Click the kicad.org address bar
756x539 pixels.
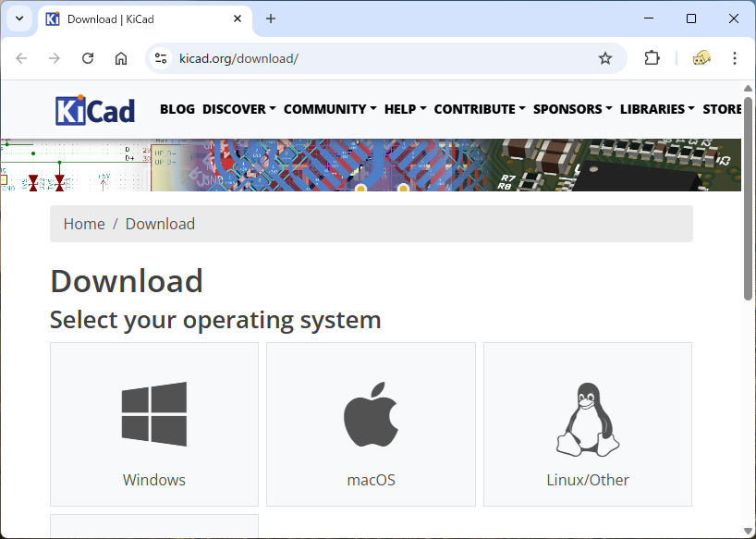pos(370,58)
